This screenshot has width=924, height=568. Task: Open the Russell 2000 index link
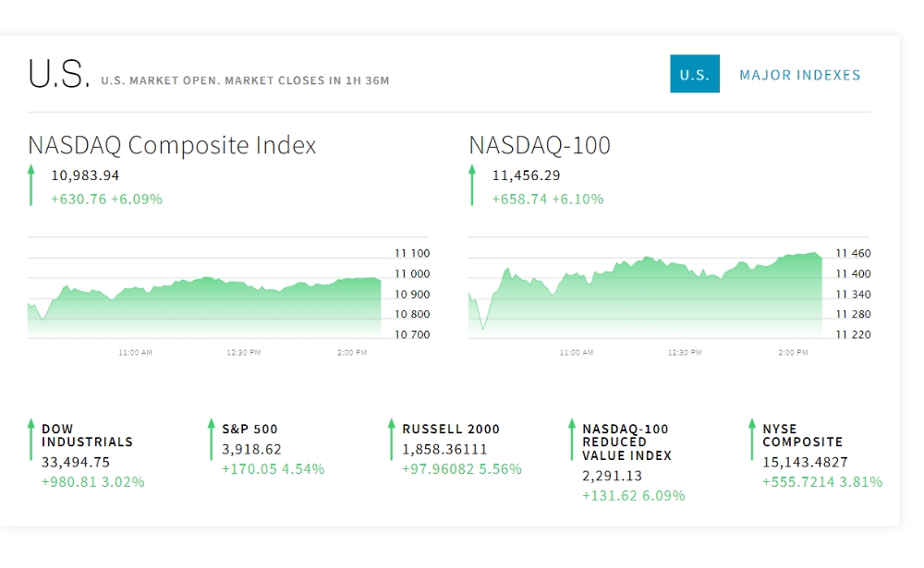[x=451, y=429]
